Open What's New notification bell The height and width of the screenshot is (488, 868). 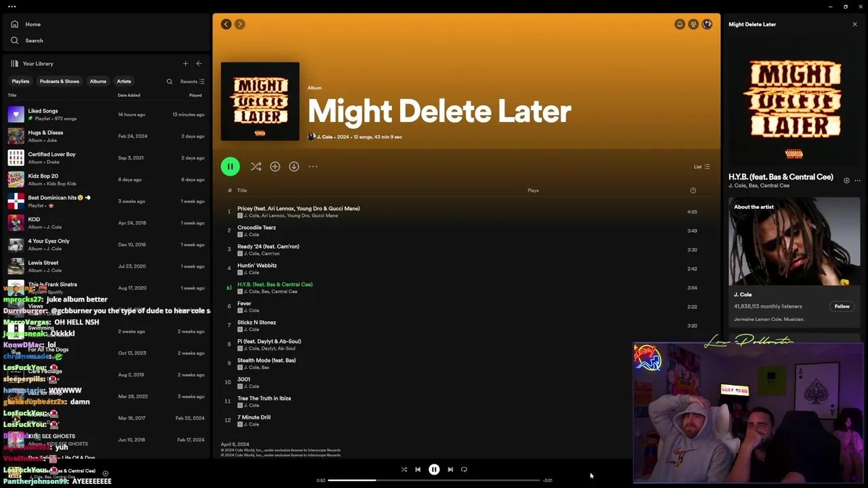(679, 24)
